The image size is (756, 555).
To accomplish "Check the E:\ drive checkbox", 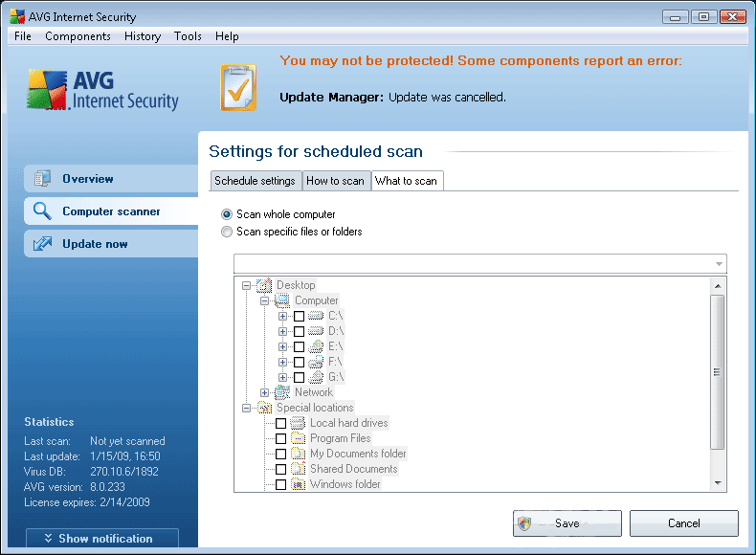I will (299, 346).
